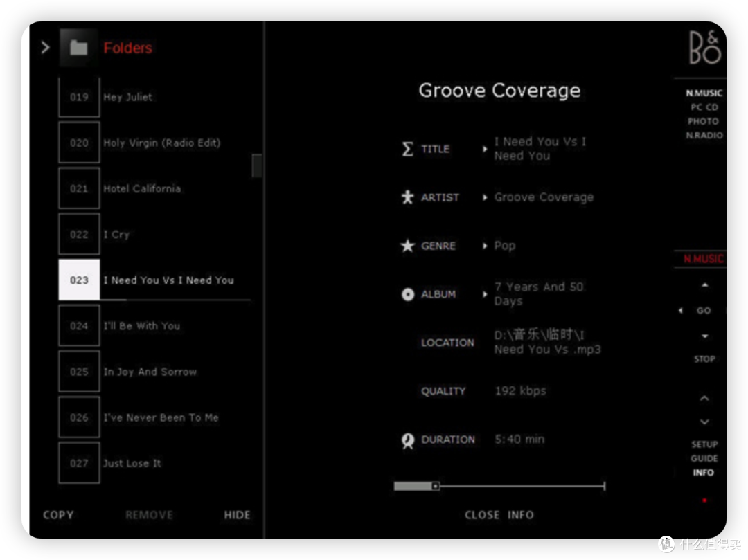The height and width of the screenshot is (560, 748).
Task: Click the B&O logo
Action: click(704, 48)
